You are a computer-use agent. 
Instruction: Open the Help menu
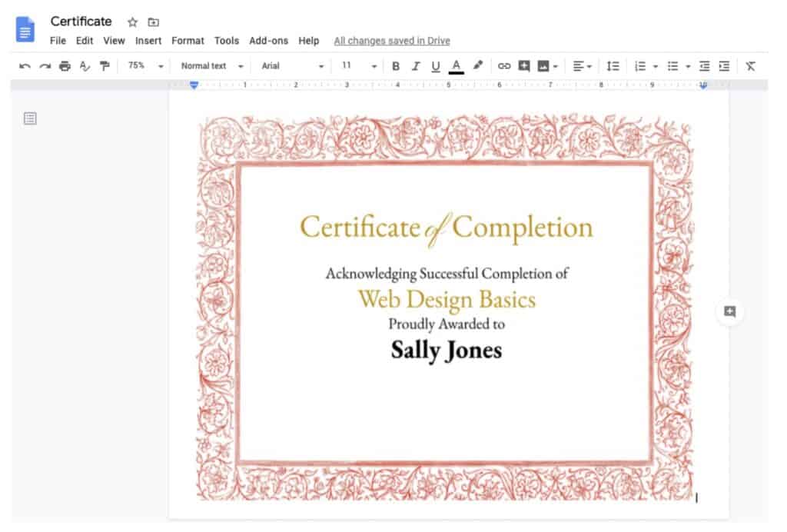pyautogui.click(x=309, y=41)
